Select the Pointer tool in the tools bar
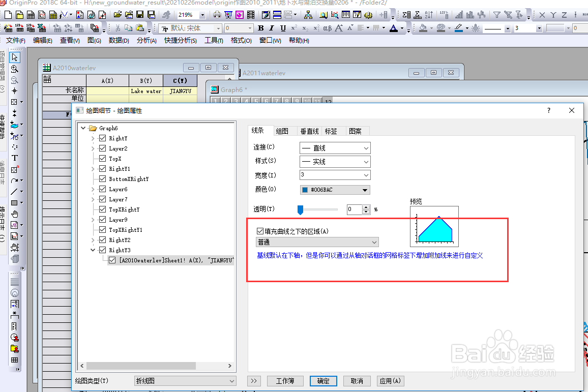The image size is (588, 392). 15,57
